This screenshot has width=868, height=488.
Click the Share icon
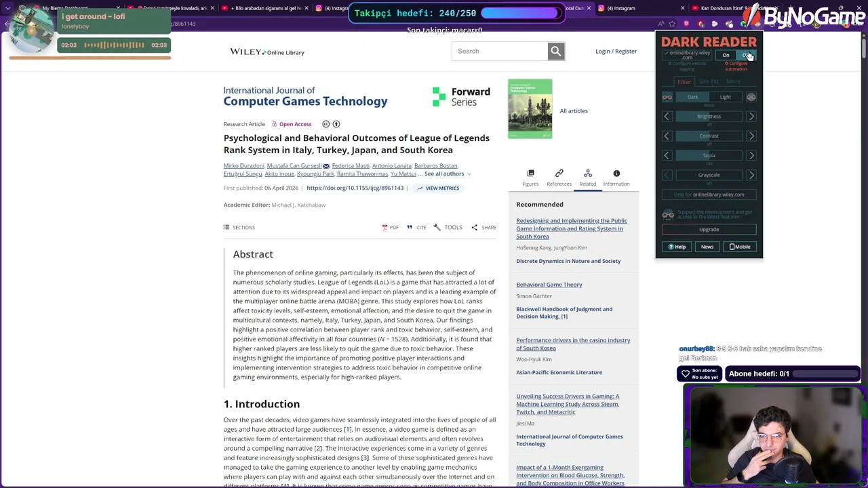click(x=475, y=228)
